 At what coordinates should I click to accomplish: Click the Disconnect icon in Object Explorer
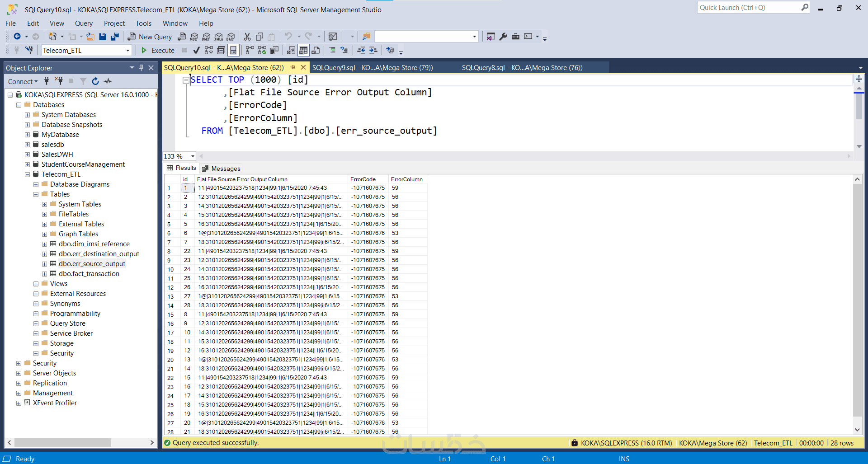[59, 81]
